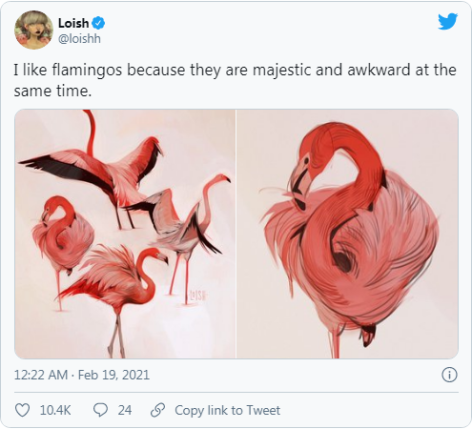Like the tweet with the heart icon
The height and width of the screenshot is (429, 472).
coord(23,410)
